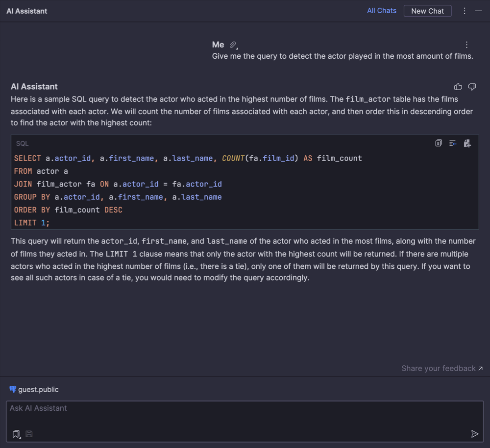Insert SQL snippet at caret
490x448 pixels.
click(453, 143)
